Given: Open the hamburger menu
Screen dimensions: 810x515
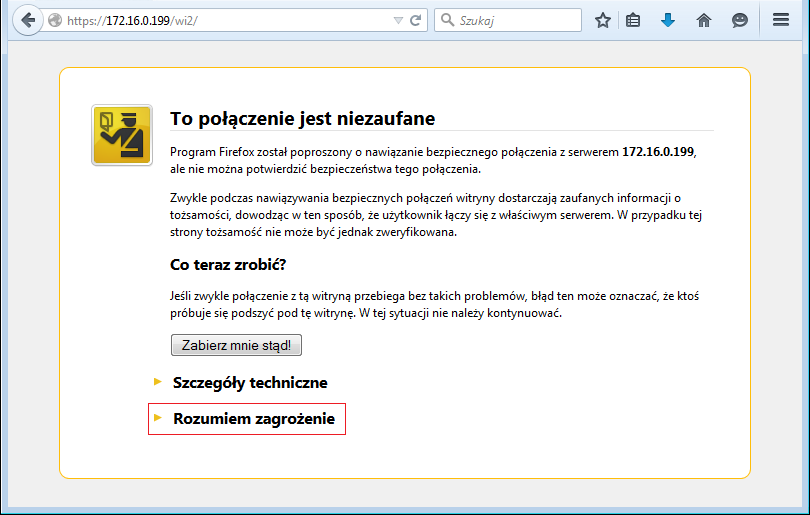Looking at the screenshot, I should pos(781,20).
